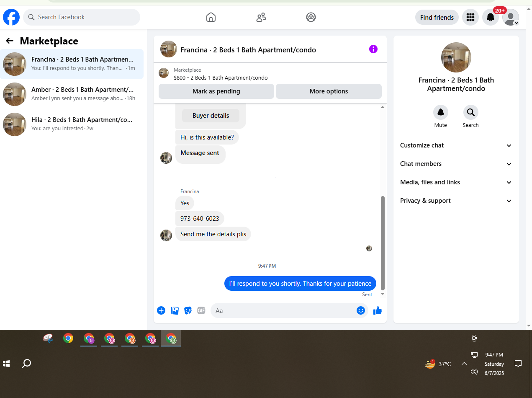The width and height of the screenshot is (532, 398).
Task: Open Chrome taskbar icon with N profile badge
Action: coord(89,339)
